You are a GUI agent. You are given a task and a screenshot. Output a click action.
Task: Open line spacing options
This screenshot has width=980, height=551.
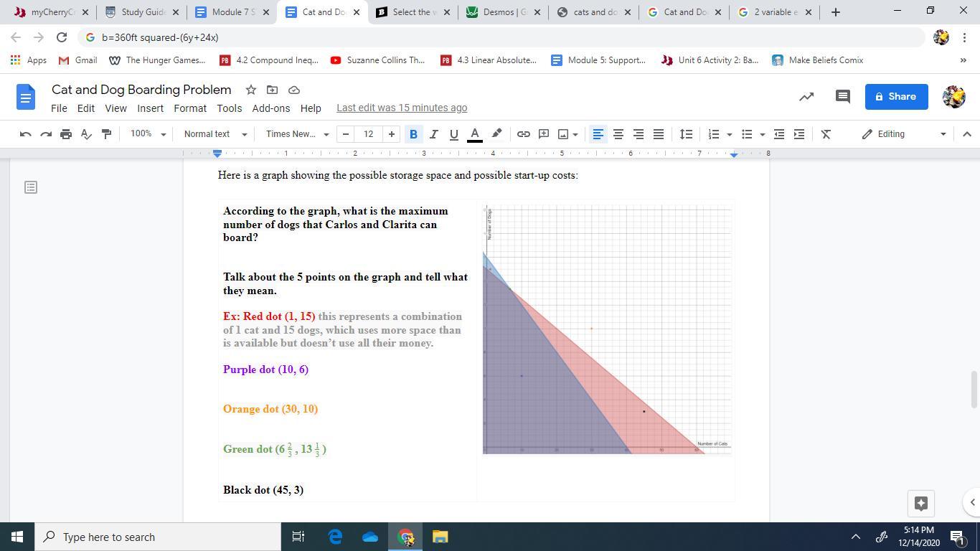(687, 134)
